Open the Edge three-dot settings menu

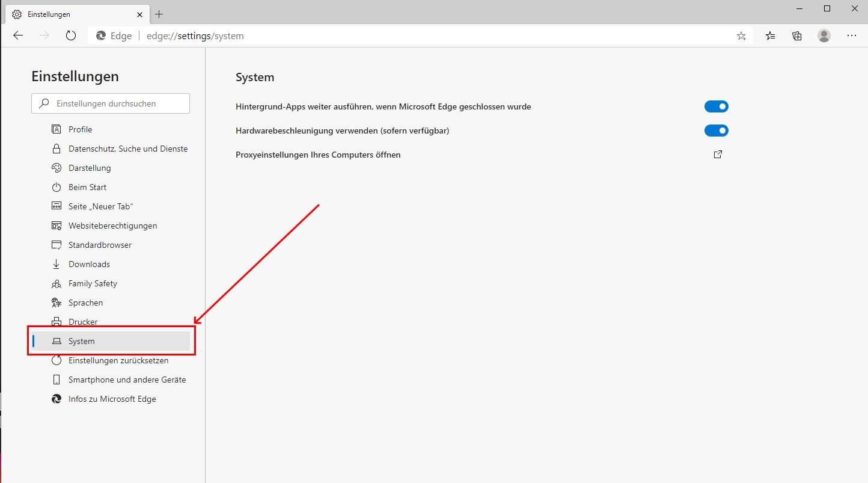click(x=852, y=35)
